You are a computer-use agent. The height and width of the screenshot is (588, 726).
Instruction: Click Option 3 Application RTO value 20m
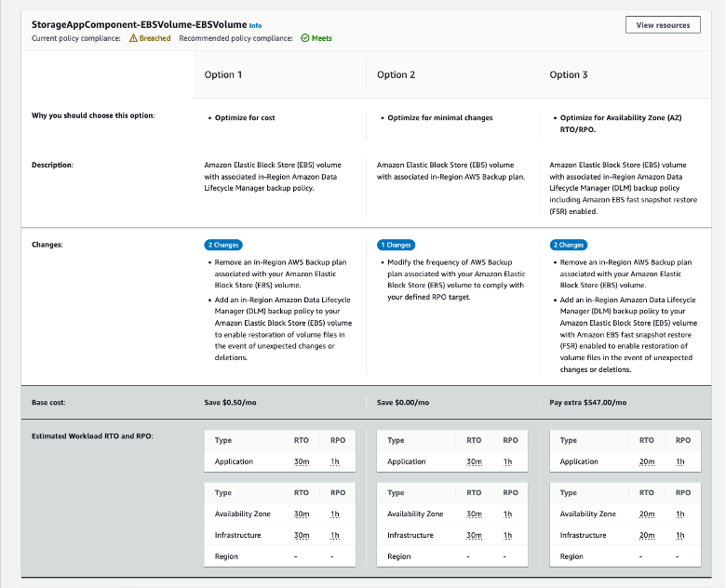point(647,461)
